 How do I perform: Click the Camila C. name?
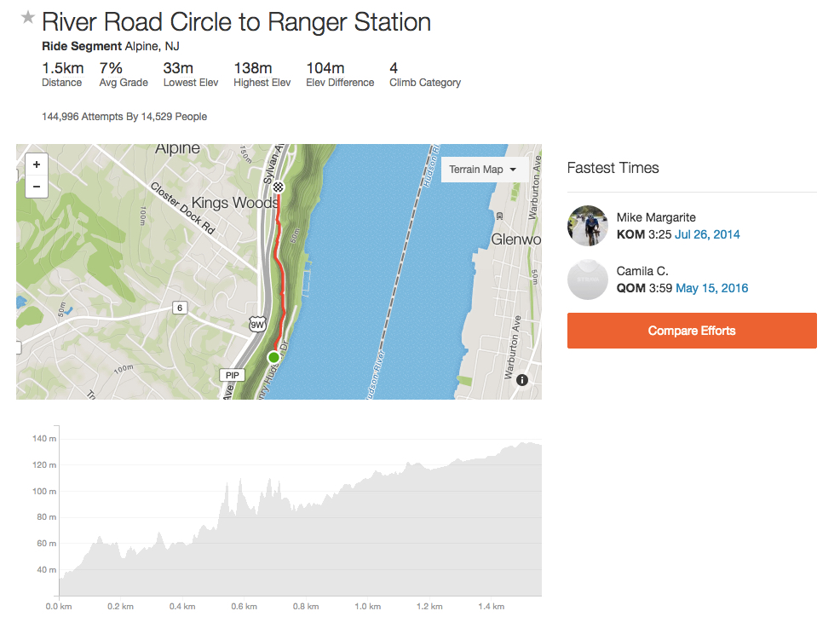pos(642,271)
